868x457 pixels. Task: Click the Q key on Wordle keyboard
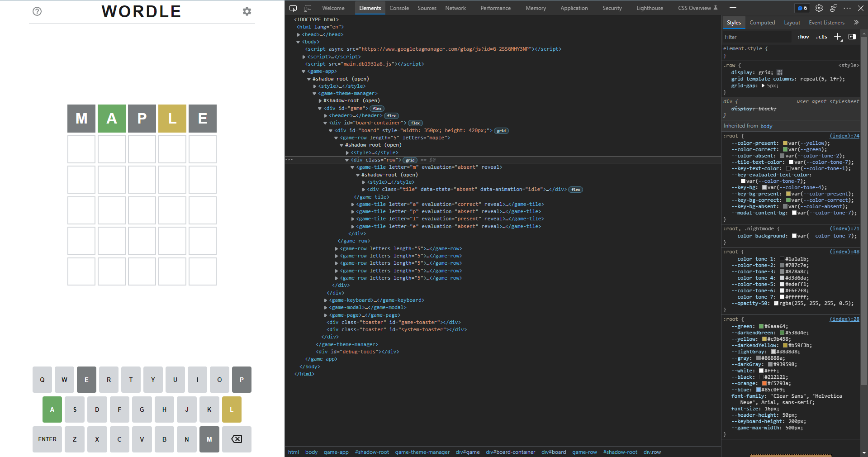point(42,380)
